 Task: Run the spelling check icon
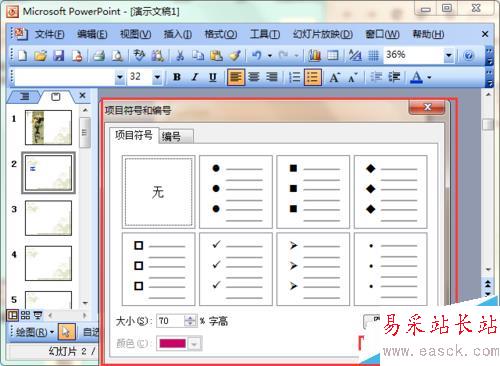(x=139, y=55)
